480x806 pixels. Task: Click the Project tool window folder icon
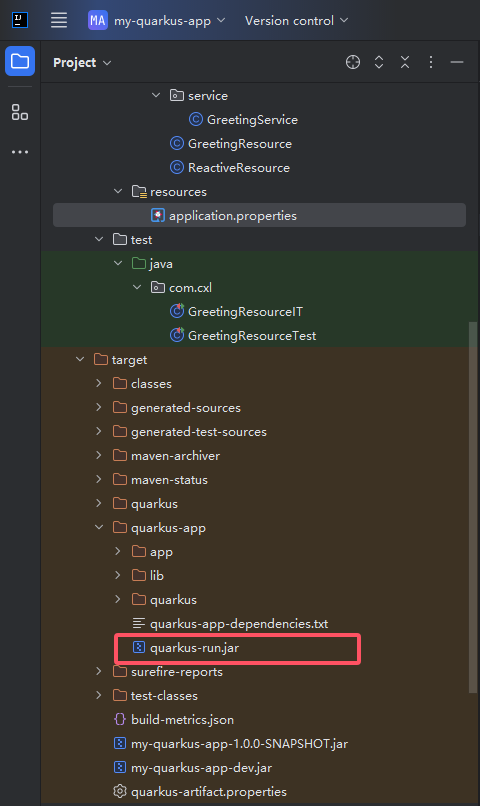coord(20,61)
